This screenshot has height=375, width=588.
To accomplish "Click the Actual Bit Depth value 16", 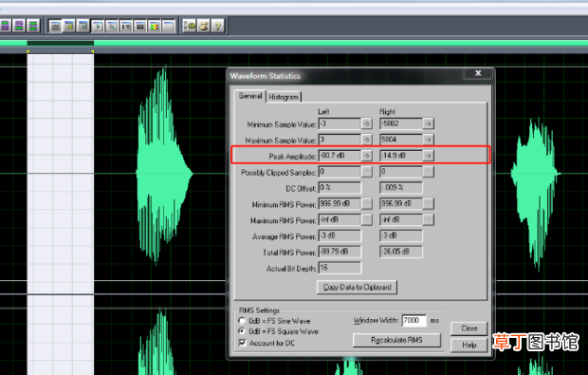I will [x=340, y=268].
